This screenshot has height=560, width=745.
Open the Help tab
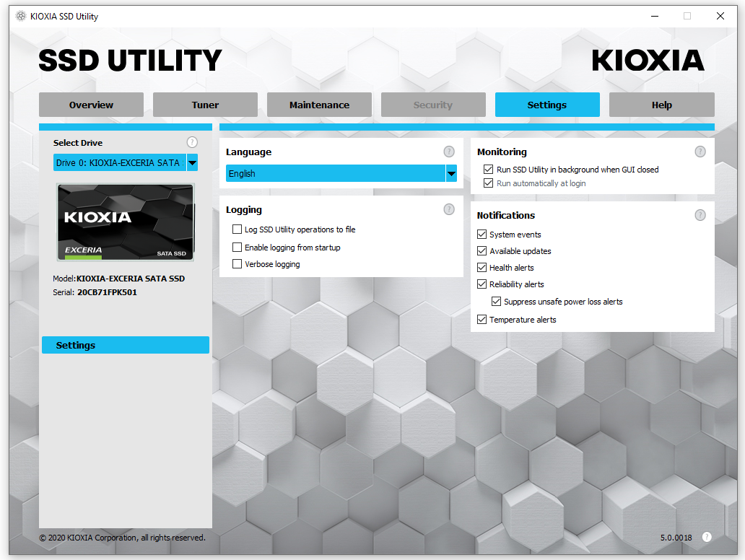(x=662, y=105)
